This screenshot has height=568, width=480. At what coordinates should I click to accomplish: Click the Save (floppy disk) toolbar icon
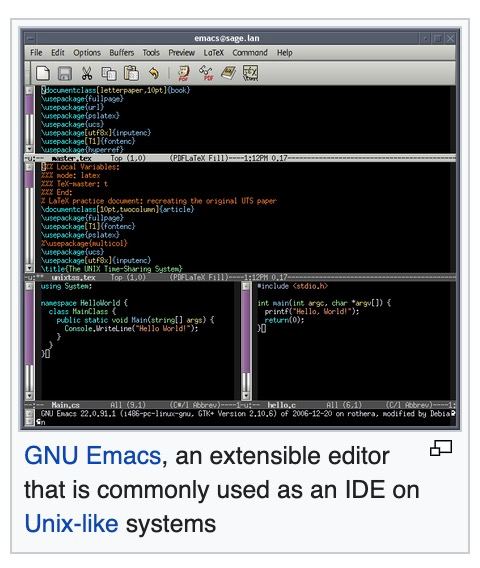[65, 73]
